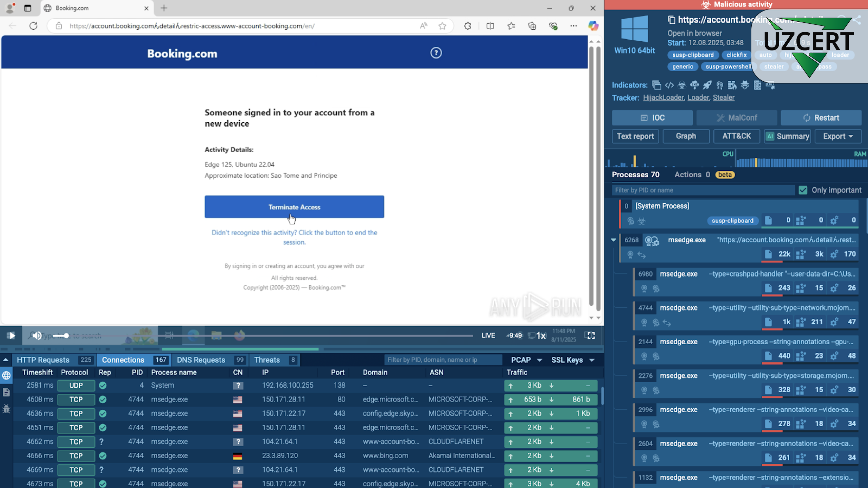Click Didn't recognize this activity link
The width and height of the screenshot is (868, 488).
294,237
